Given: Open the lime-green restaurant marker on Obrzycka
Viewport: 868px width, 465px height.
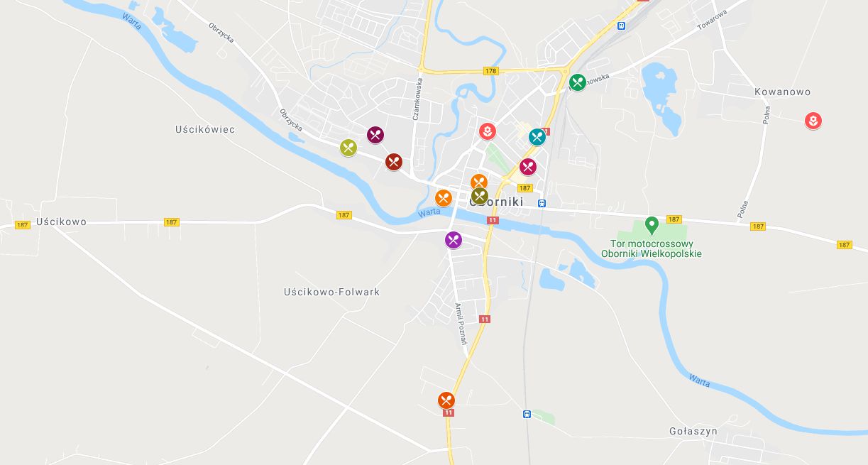Looking at the screenshot, I should click(x=348, y=148).
